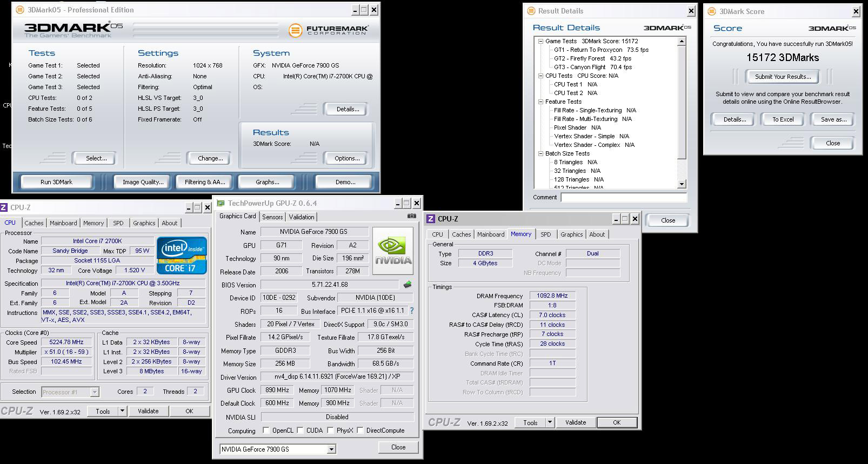
Task: Click Options button under Results
Action: point(347,158)
